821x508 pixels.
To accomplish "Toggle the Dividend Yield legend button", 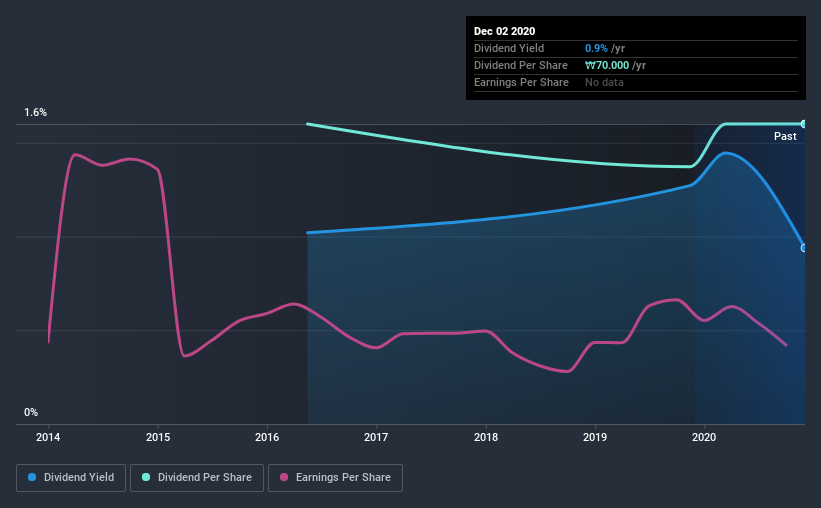I will point(71,478).
